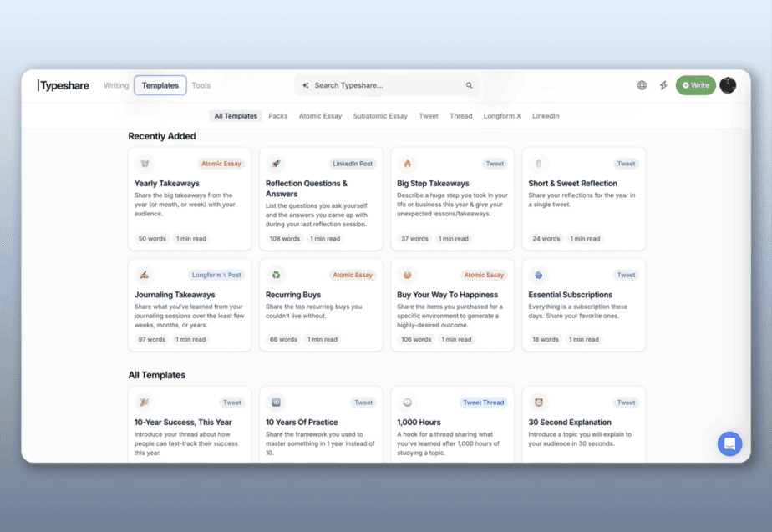Image resolution: width=772 pixels, height=532 pixels.
Task: Open 10-Year Success, This Year template
Action: 190,425
